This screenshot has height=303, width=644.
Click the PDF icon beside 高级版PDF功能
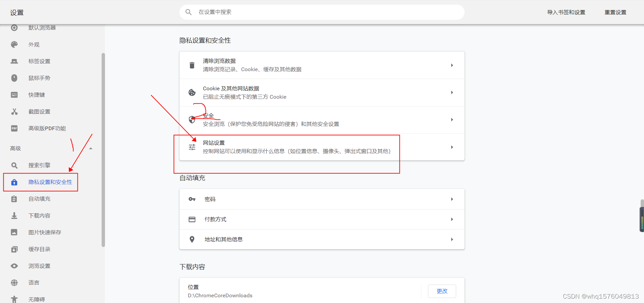coord(14,128)
